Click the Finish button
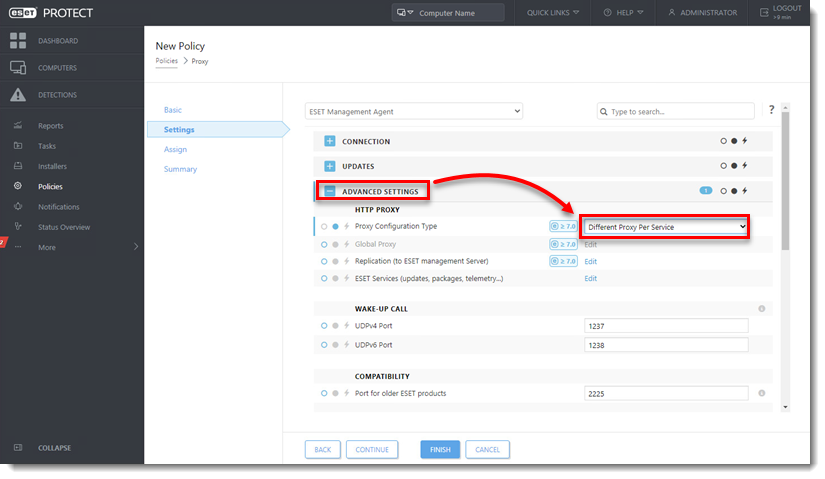 [440, 450]
